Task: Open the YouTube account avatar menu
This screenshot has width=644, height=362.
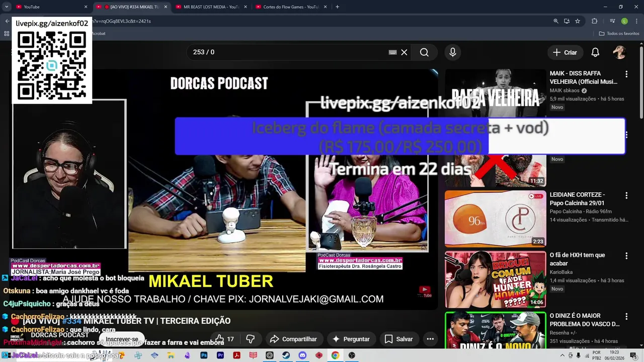Action: [619, 52]
